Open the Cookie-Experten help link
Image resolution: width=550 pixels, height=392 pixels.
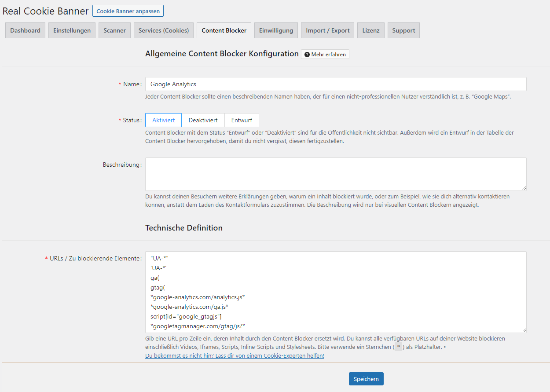click(x=235, y=355)
